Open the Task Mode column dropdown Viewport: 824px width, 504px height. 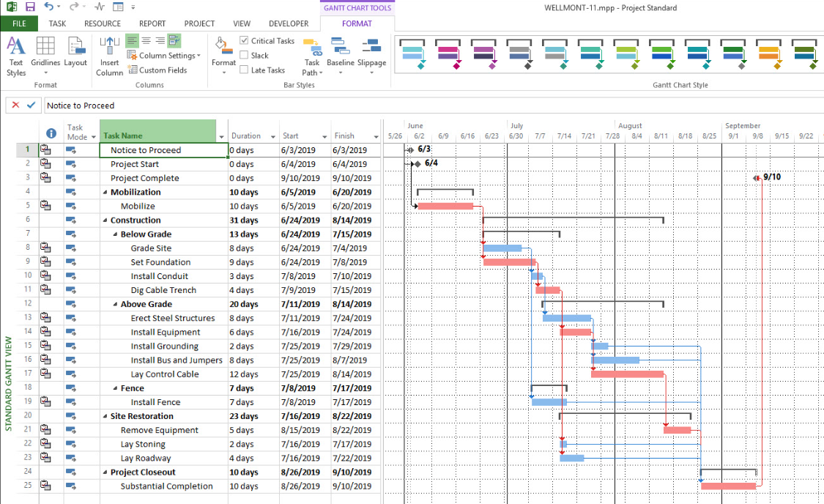pos(94,137)
